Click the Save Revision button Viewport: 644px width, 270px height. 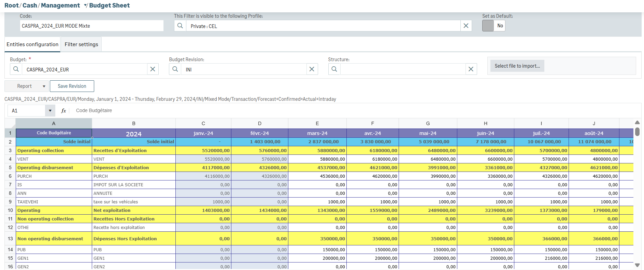(x=72, y=86)
